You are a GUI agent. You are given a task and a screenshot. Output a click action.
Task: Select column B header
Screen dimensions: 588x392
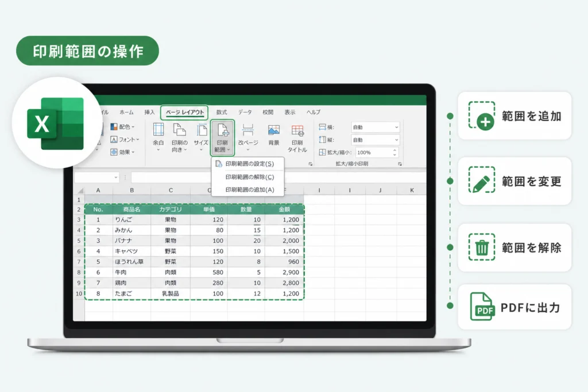pyautogui.click(x=131, y=191)
